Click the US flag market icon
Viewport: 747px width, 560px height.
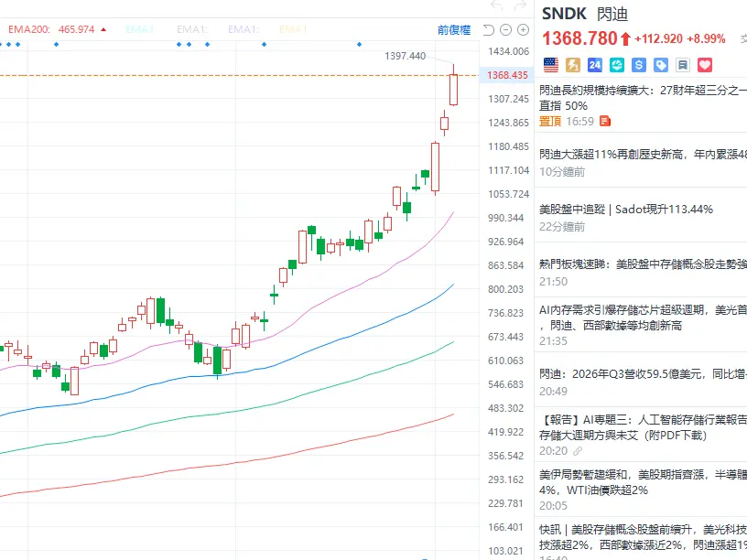coord(551,65)
